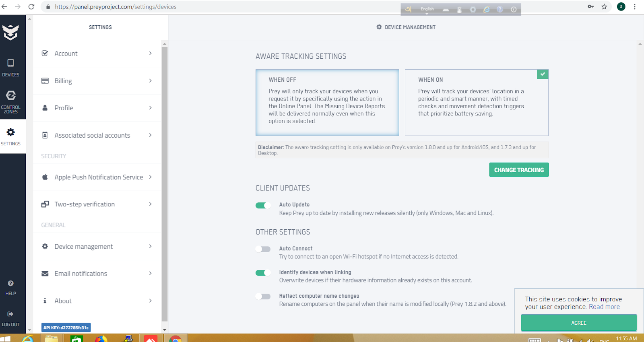Click the password key icon in address bar
This screenshot has height=342, width=644.
pos(591,6)
